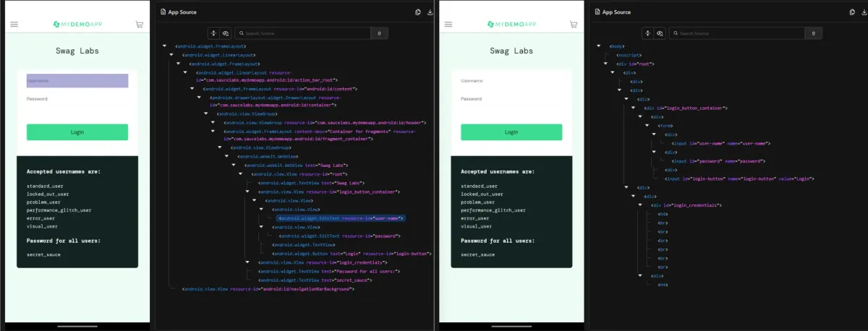The height and width of the screenshot is (331, 868).
Task: Select the input id user-name row in right panel
Action: [x=720, y=143]
